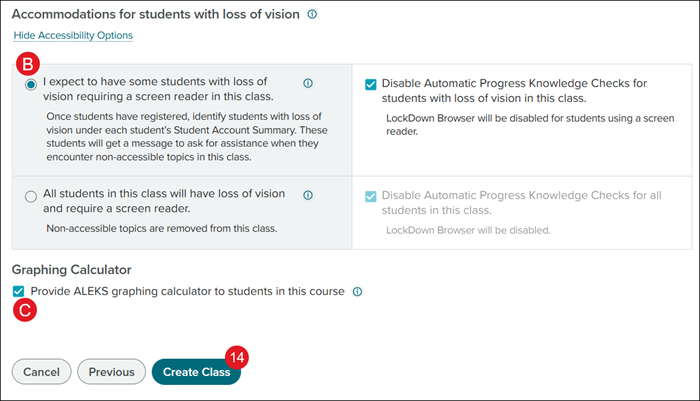Toggle Disable Knowledge Checks for loss-of-vision students
The height and width of the screenshot is (401, 700).
tap(372, 84)
